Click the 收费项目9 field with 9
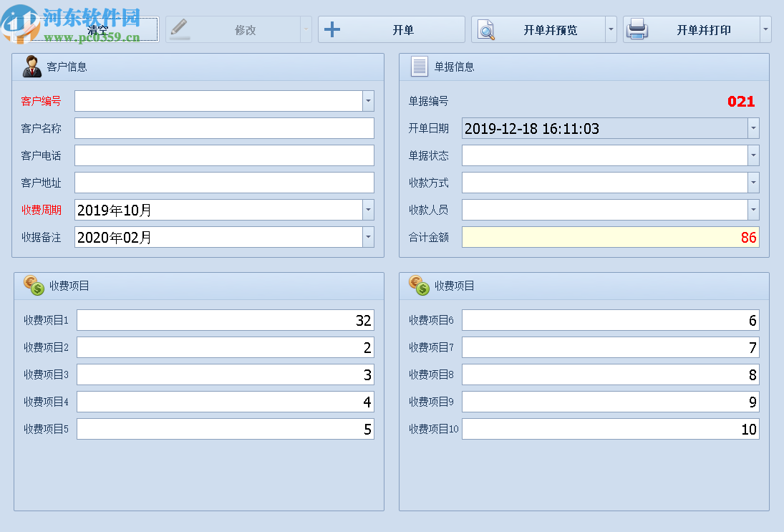This screenshot has width=784, height=532. (611, 402)
